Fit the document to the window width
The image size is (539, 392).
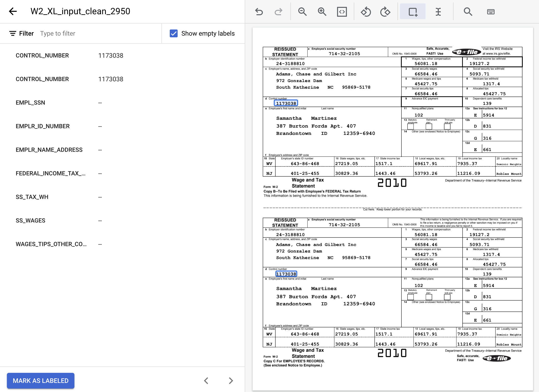pos(341,11)
